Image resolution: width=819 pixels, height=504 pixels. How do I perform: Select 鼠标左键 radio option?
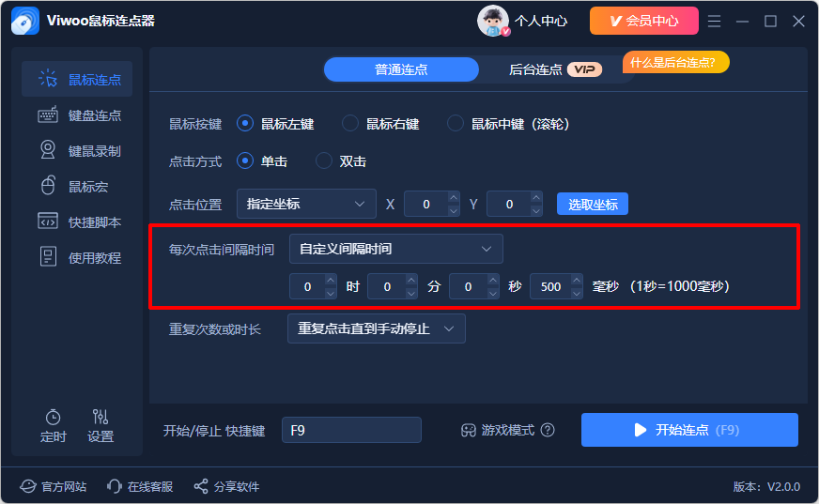pos(275,124)
